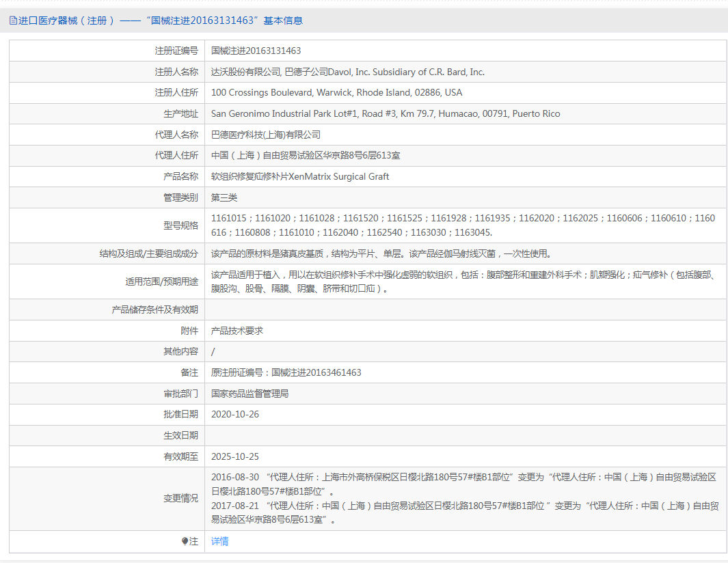Select production address San Geronimo Industrial Park
Image resolution: width=728 pixels, height=563 pixels.
tap(386, 113)
